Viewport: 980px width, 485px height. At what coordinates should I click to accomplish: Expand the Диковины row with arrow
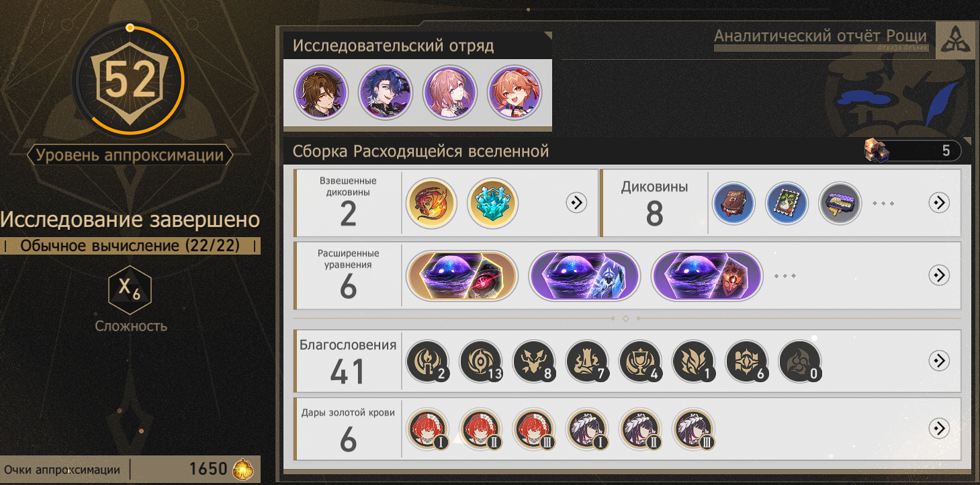click(938, 202)
